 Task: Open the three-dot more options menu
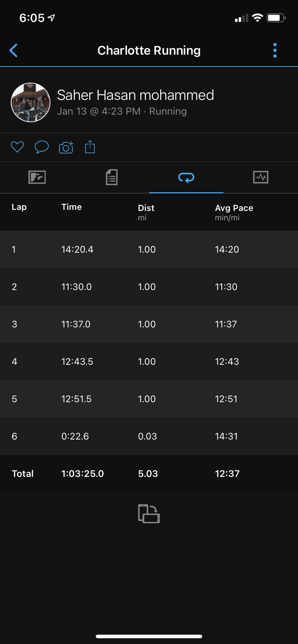[275, 51]
